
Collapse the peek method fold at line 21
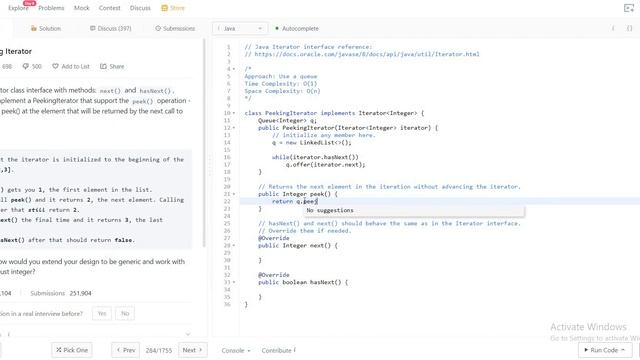tap(234, 194)
